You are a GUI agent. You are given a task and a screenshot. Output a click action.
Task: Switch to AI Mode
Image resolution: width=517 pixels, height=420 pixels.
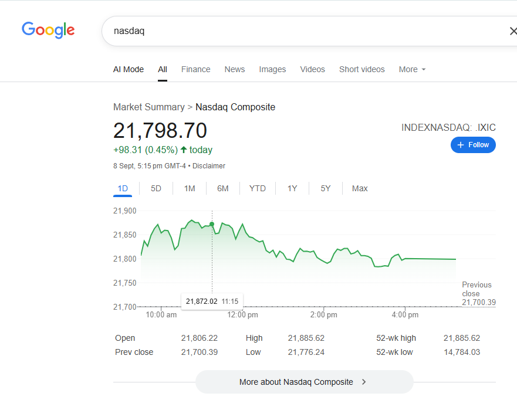click(x=128, y=69)
